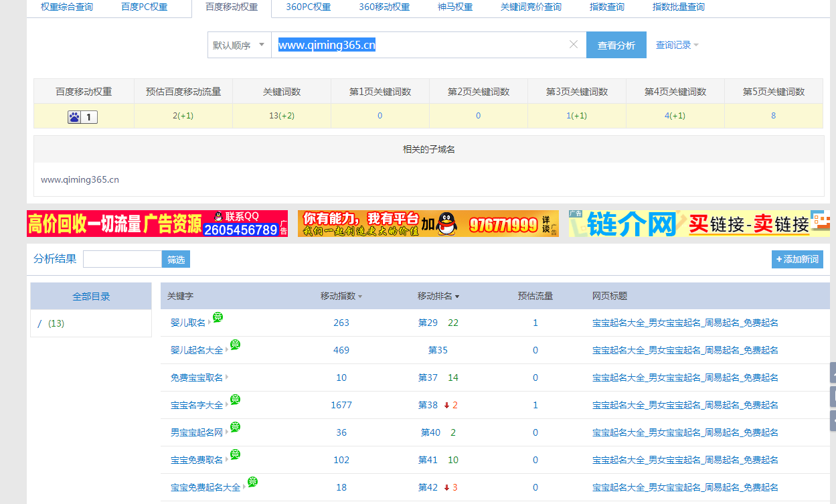836x504 pixels.
Task: Click the 查看分析 button
Action: [x=616, y=45]
